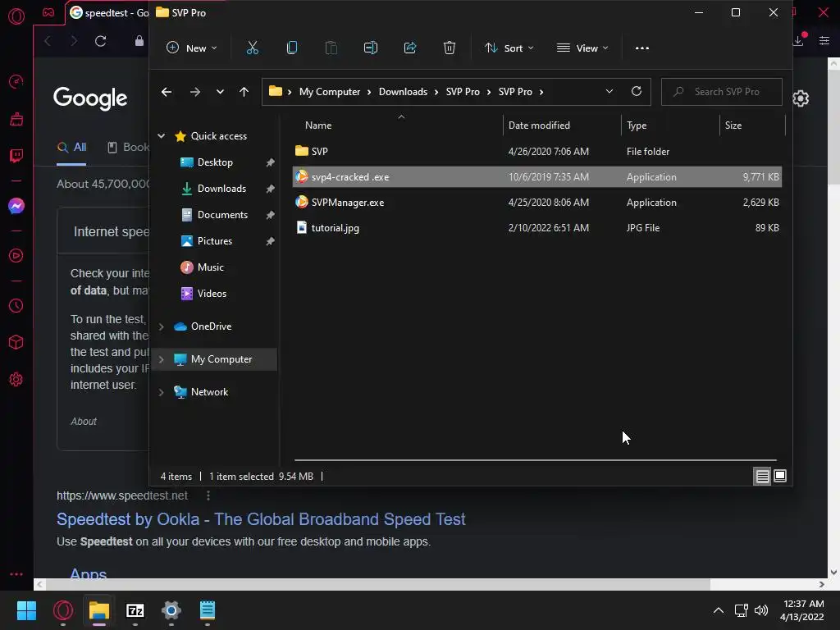Open Messenger in Opera sidebar
The height and width of the screenshot is (630, 840).
coord(16,206)
